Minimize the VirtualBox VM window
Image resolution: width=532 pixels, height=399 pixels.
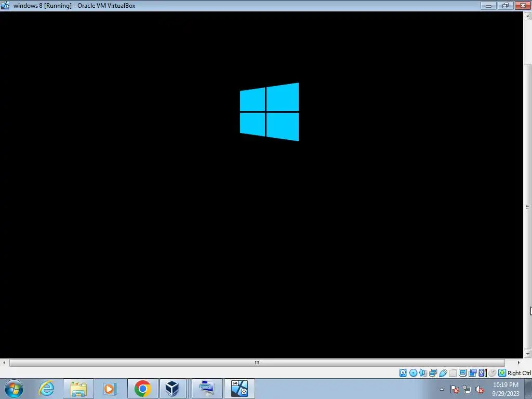[x=488, y=5]
